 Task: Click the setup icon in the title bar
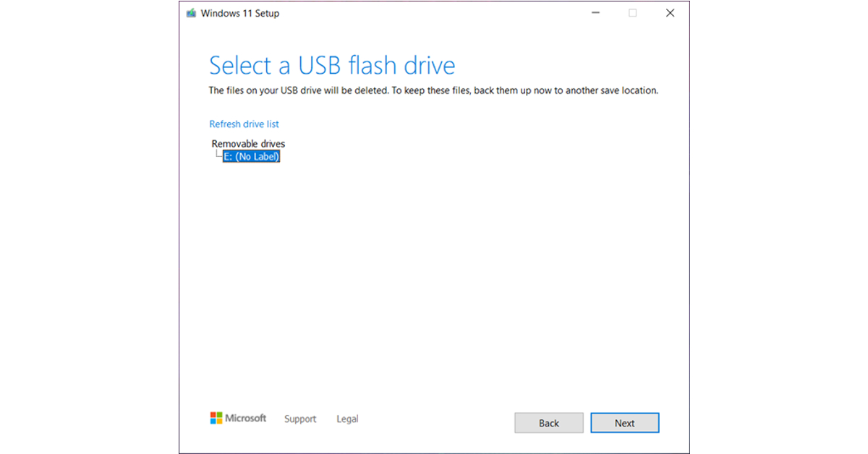[x=190, y=12]
